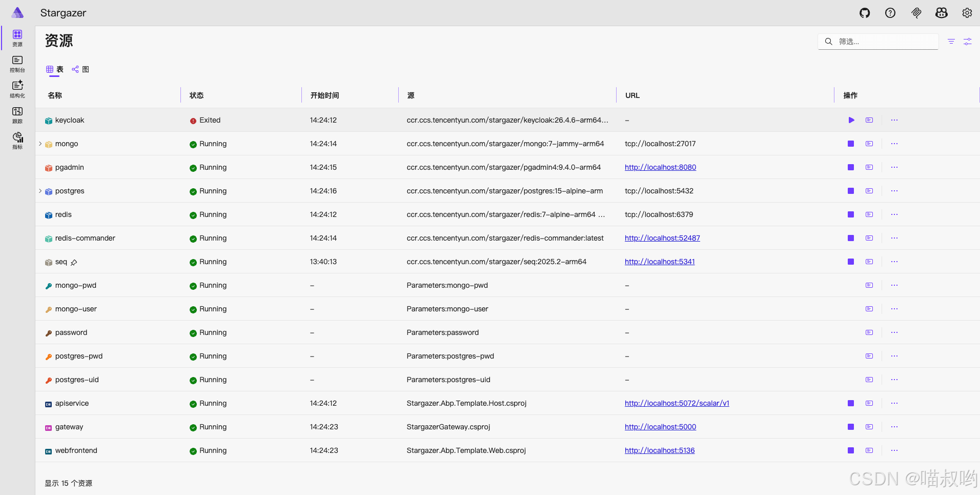
Task: Click the Stargazer application title
Action: tap(63, 13)
